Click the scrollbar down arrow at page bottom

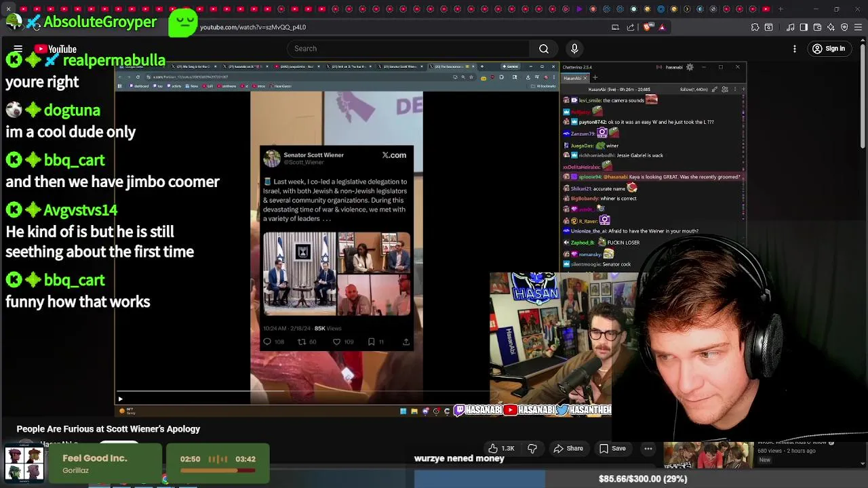click(x=863, y=464)
